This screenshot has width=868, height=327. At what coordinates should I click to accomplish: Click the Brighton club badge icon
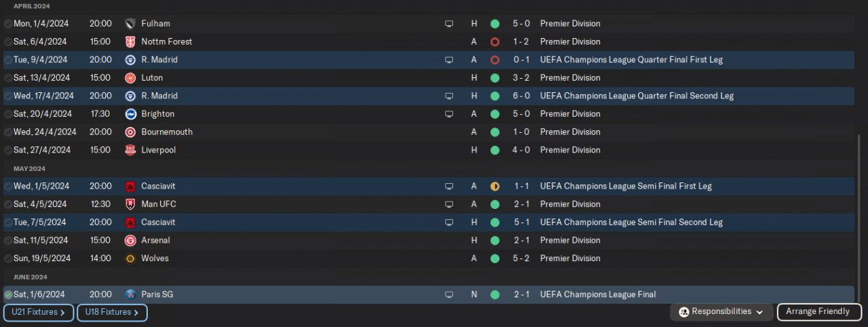pyautogui.click(x=130, y=114)
